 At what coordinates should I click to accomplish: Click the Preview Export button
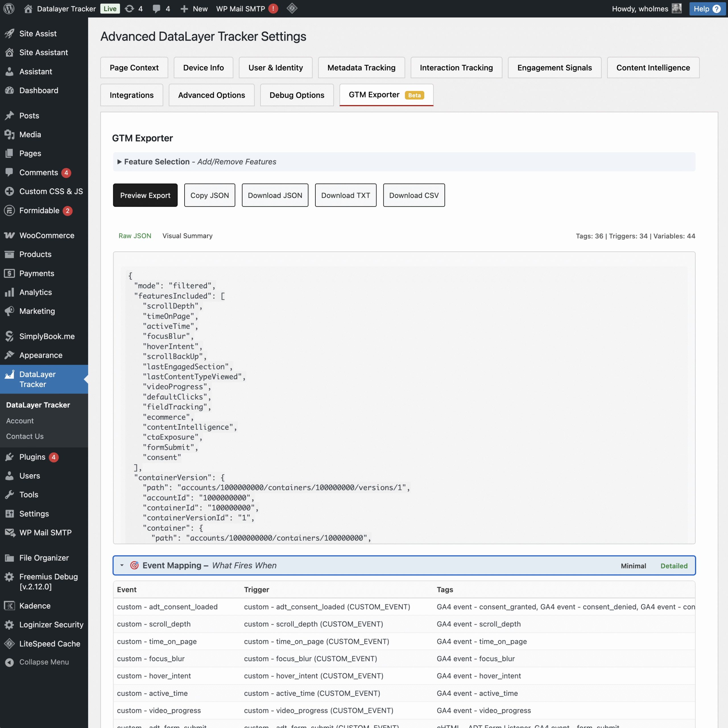[145, 195]
